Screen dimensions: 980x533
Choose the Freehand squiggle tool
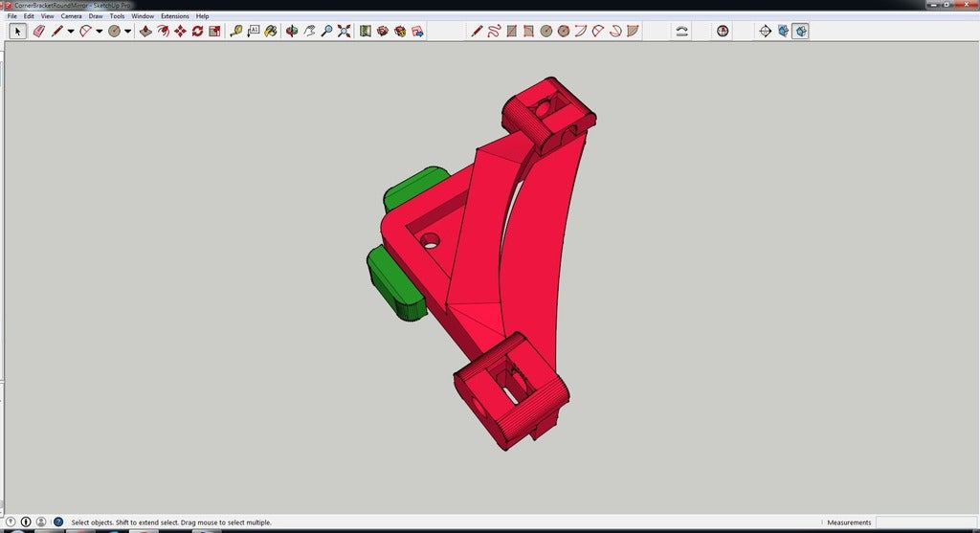(x=494, y=31)
